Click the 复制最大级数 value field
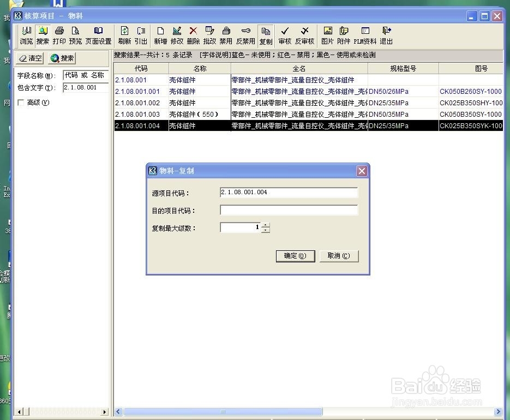This screenshot has height=420, width=510. tap(241, 227)
